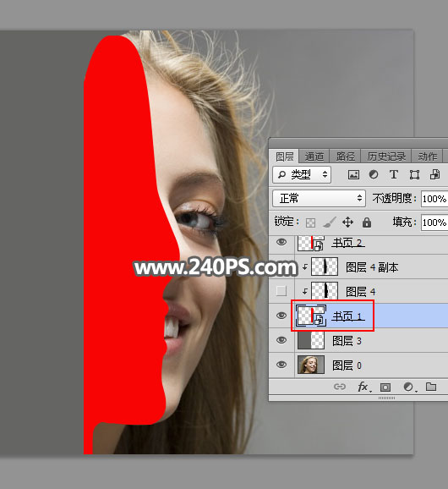Select the 图层 4 layer thumbnail
The image size is (448, 489).
click(325, 291)
